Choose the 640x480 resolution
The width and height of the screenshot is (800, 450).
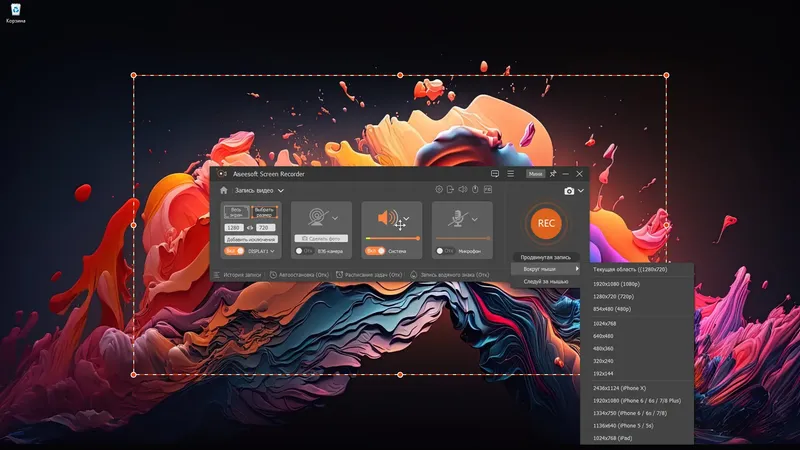click(x=637, y=336)
